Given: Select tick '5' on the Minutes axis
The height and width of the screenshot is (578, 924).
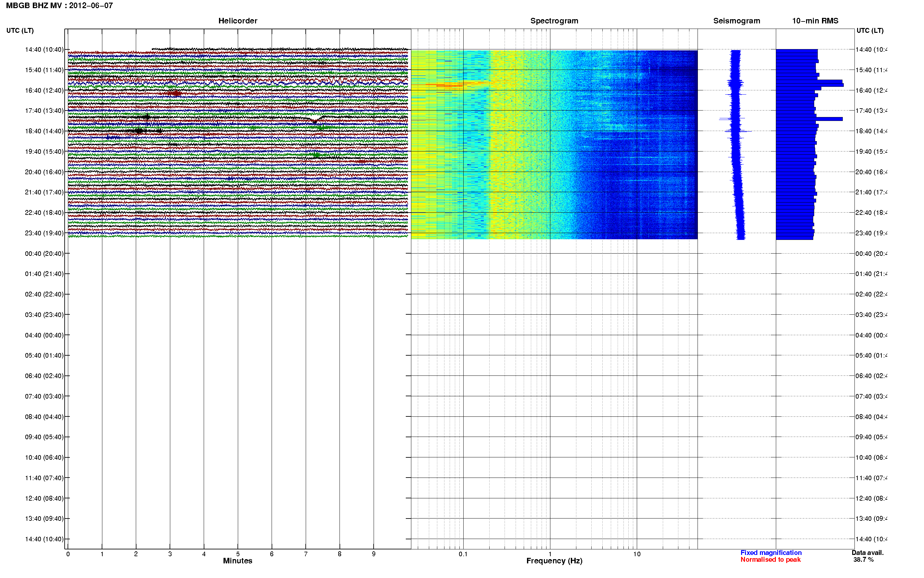Looking at the screenshot, I should tap(238, 554).
